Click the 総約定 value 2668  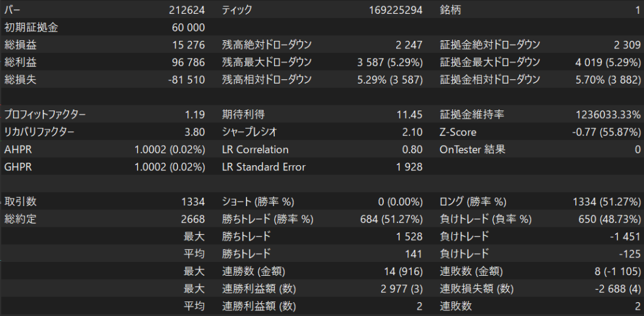point(192,219)
